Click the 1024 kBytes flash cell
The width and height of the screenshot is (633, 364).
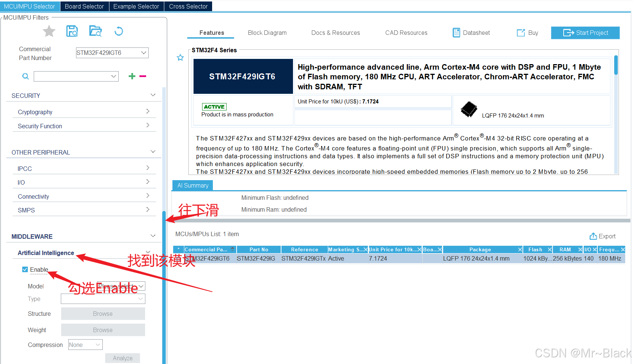click(537, 258)
